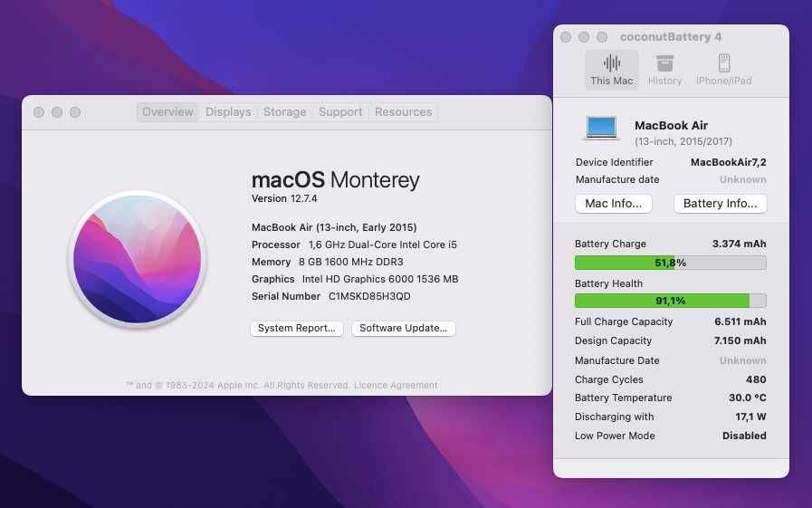Image resolution: width=812 pixels, height=508 pixels.
Task: Click the memory value 8 GB 1600 MHz DDR3
Action: [351, 262]
